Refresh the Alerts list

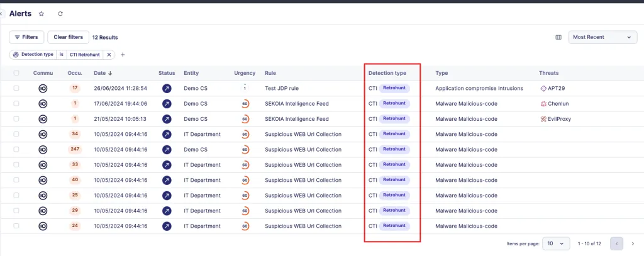tap(60, 14)
